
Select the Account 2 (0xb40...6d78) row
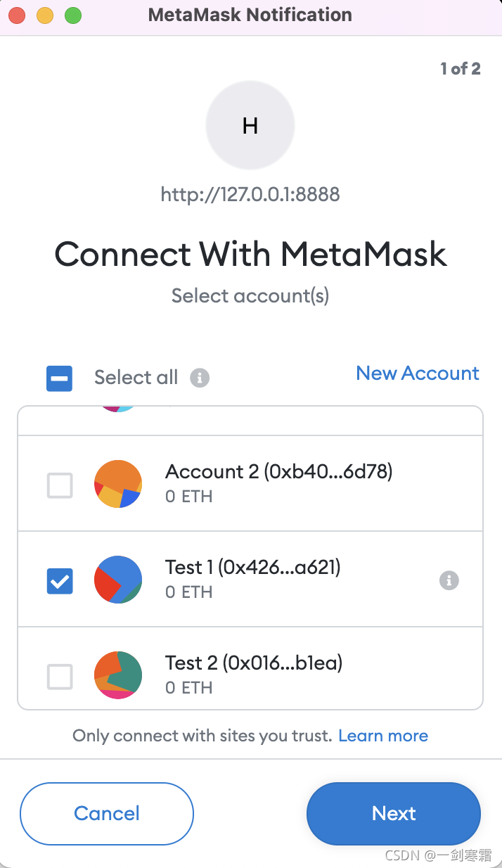(250, 484)
